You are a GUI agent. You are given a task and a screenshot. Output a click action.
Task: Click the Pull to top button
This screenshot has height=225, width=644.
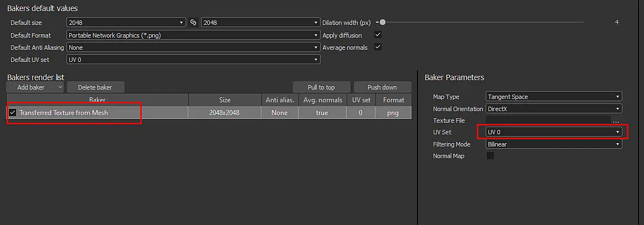[321, 87]
